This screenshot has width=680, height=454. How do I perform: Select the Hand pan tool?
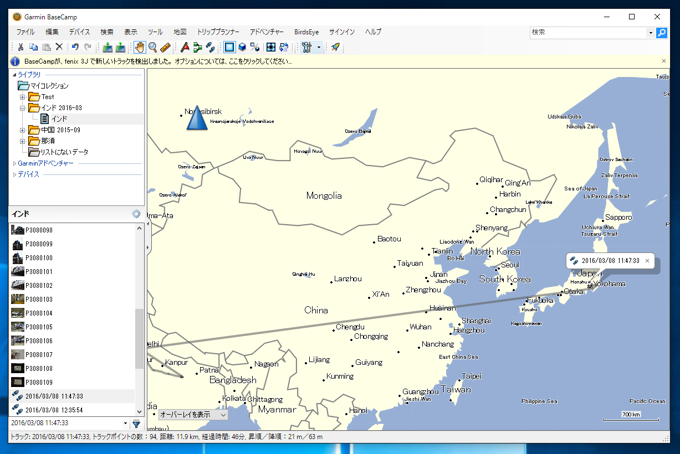pyautogui.click(x=140, y=47)
